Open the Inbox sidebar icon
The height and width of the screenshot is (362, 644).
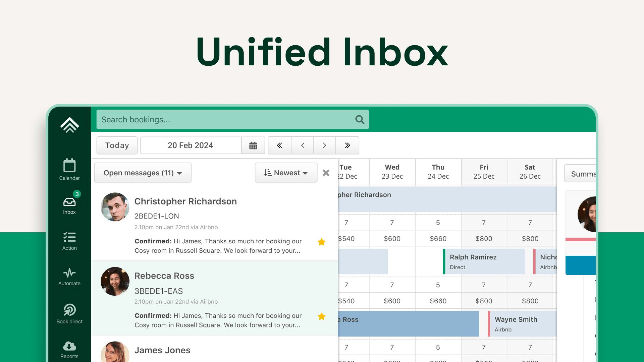point(69,202)
